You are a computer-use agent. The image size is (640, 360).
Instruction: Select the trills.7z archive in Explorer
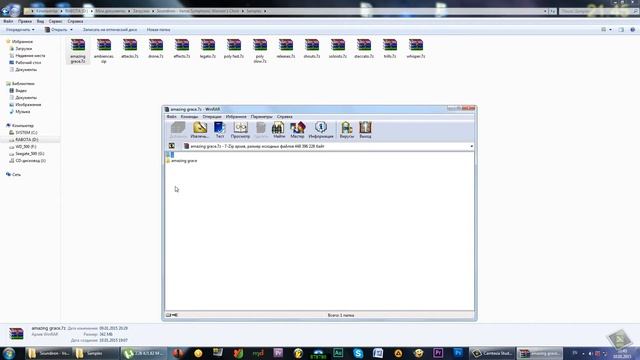[390, 48]
